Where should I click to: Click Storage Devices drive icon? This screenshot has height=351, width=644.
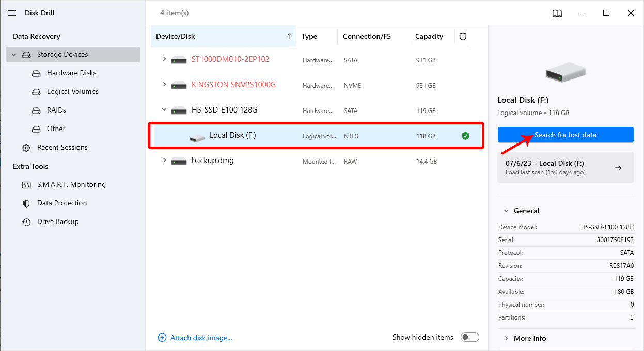(26, 55)
